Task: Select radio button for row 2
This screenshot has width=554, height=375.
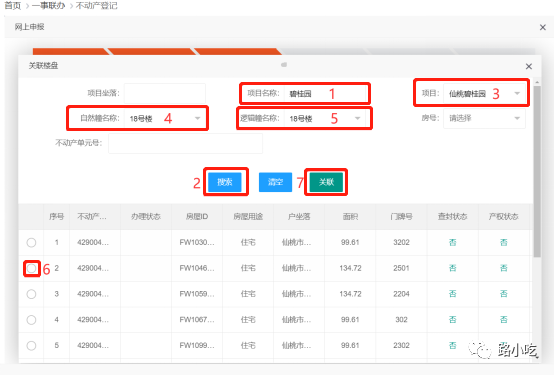Action: point(31,268)
